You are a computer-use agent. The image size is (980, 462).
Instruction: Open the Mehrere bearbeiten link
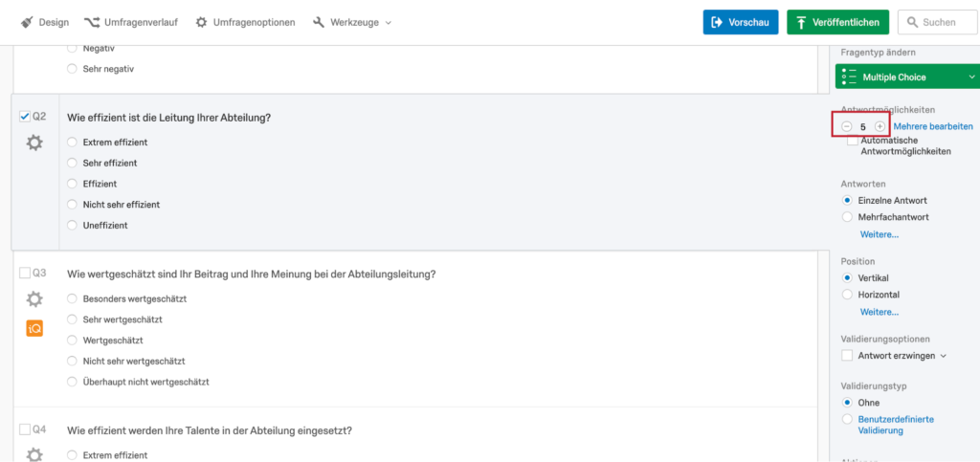933,126
